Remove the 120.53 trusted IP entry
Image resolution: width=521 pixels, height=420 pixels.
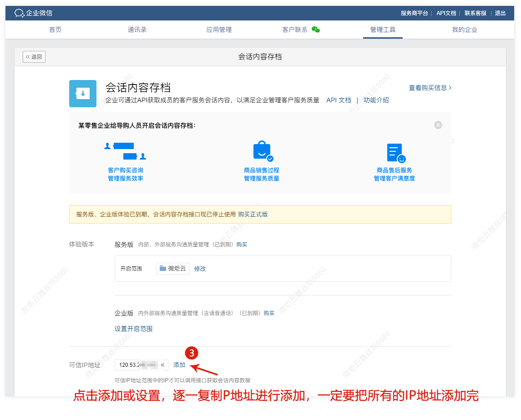click(x=163, y=365)
